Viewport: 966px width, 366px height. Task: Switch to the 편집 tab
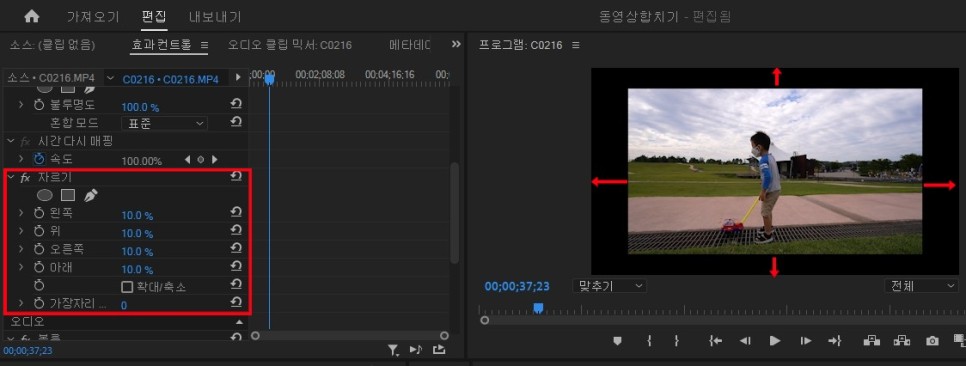pyautogui.click(x=154, y=17)
